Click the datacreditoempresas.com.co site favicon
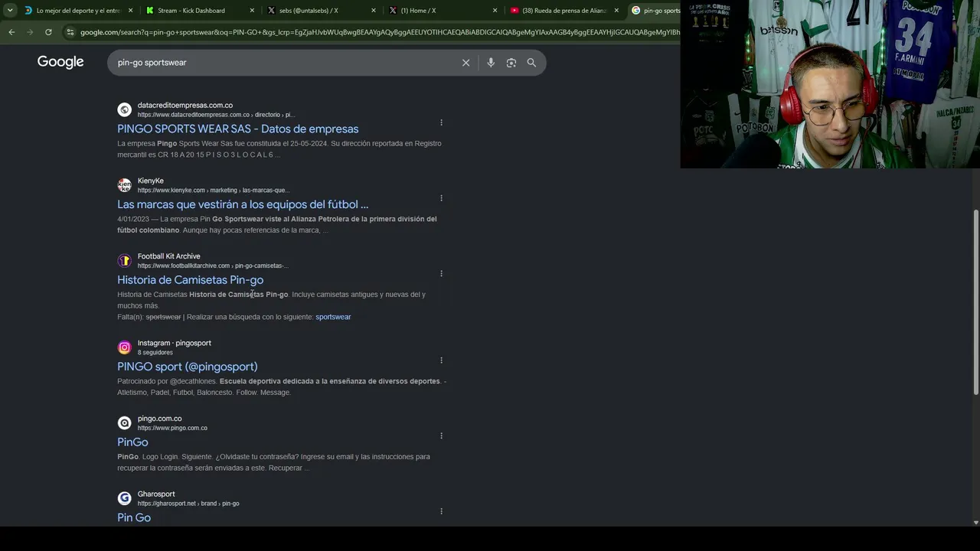980x551 pixels. tap(124, 109)
